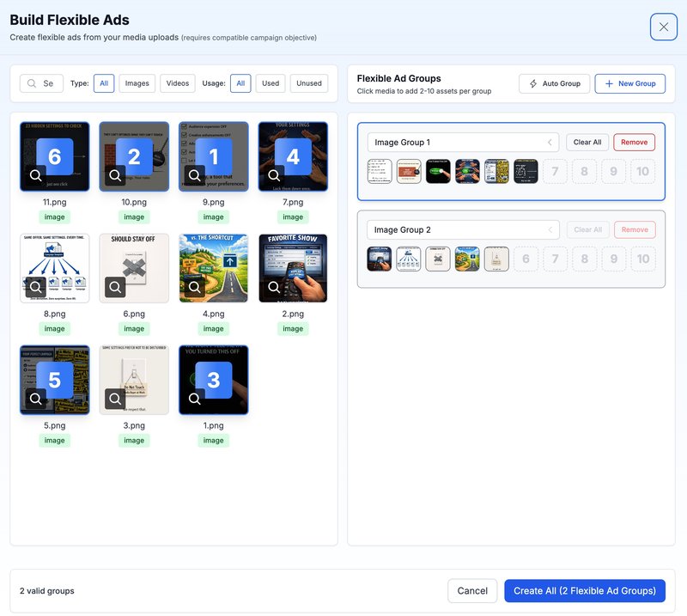Open the magnify preview on 3.png thumbnail
The image size is (687, 616).
point(114,399)
